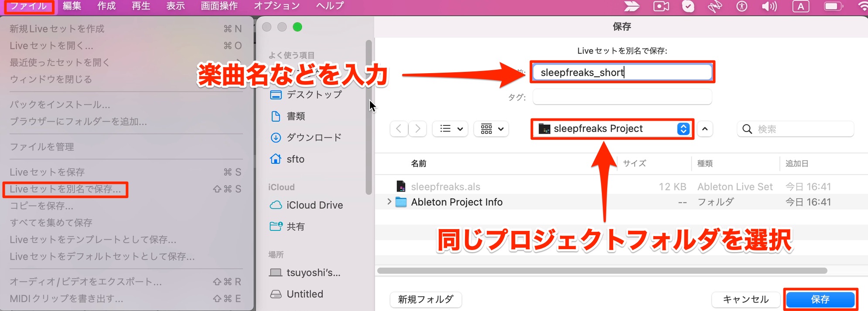
Task: Click the タグ input field
Action: 622,97
